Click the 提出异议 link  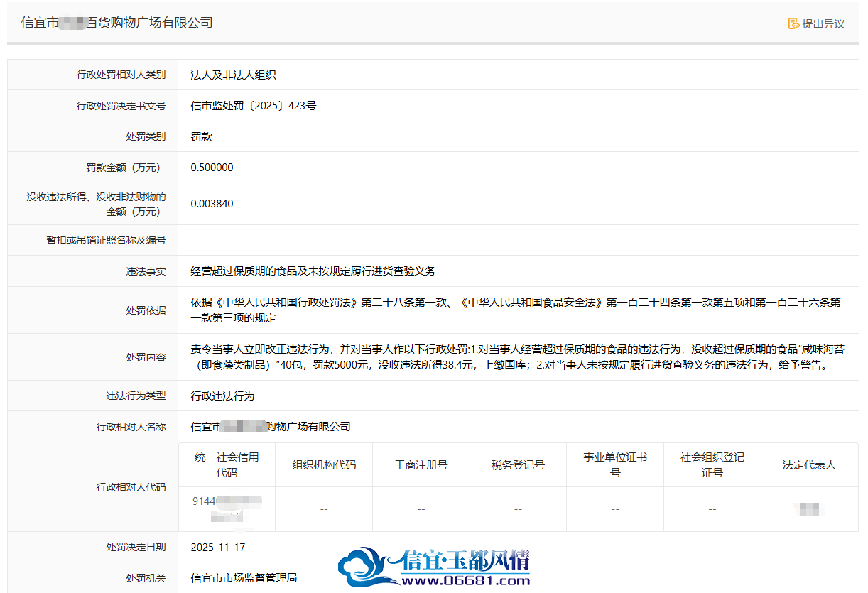point(816,23)
